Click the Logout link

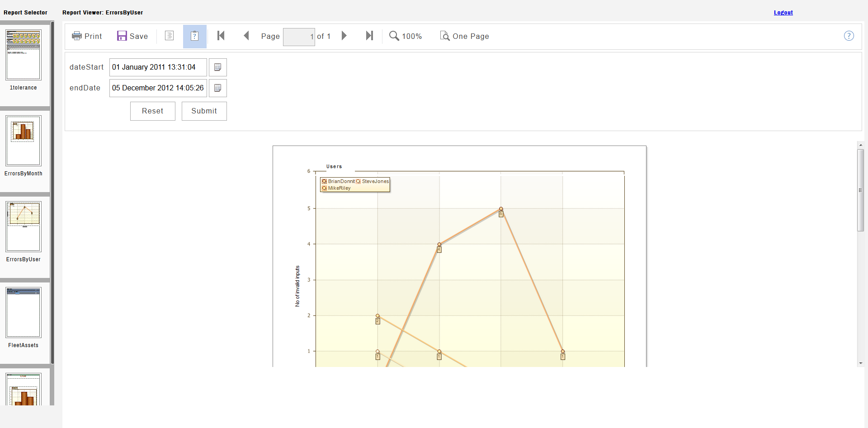(783, 13)
